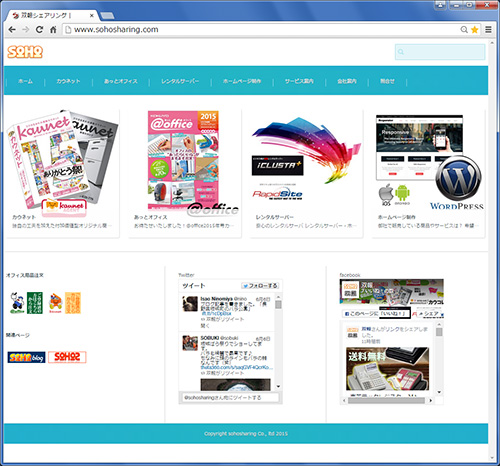Click Twitter widget scroll down arrow
The image size is (500, 466).
pyautogui.click(x=278, y=387)
